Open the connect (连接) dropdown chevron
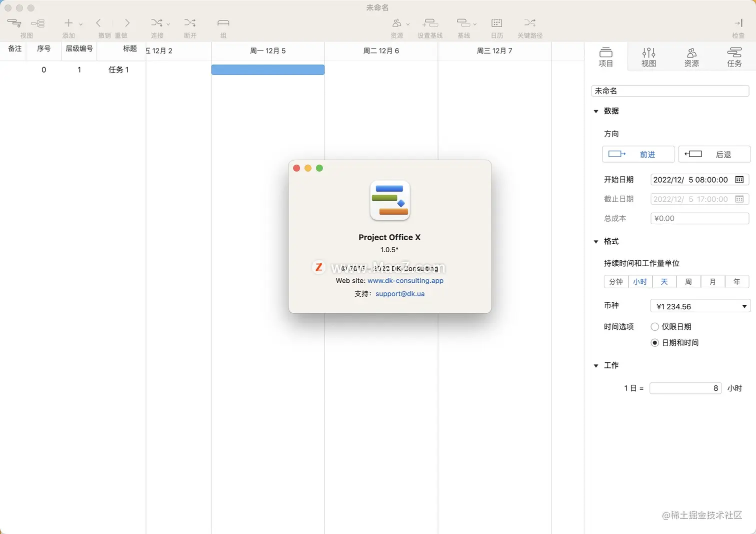The height and width of the screenshot is (534, 756). pos(168,24)
